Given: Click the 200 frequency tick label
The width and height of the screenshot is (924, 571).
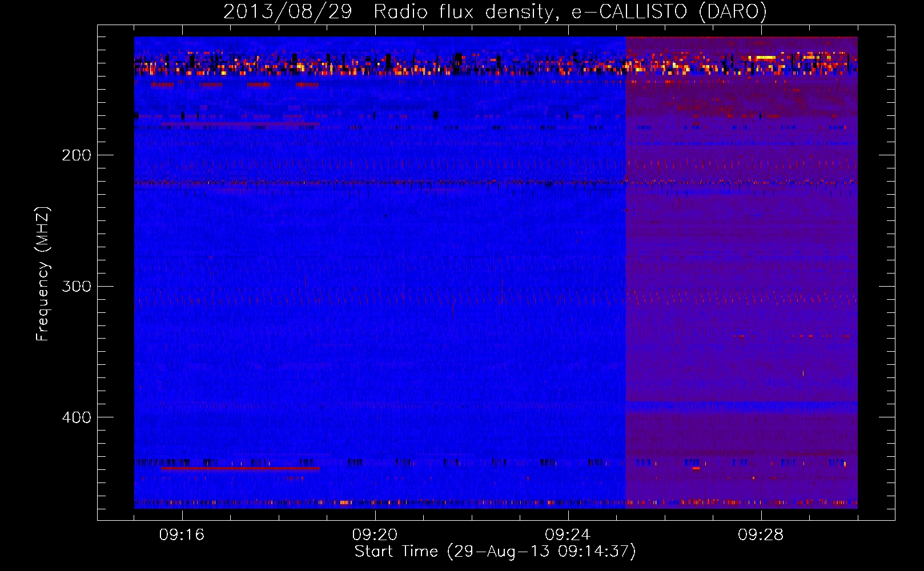Looking at the screenshot, I should pyautogui.click(x=77, y=155).
